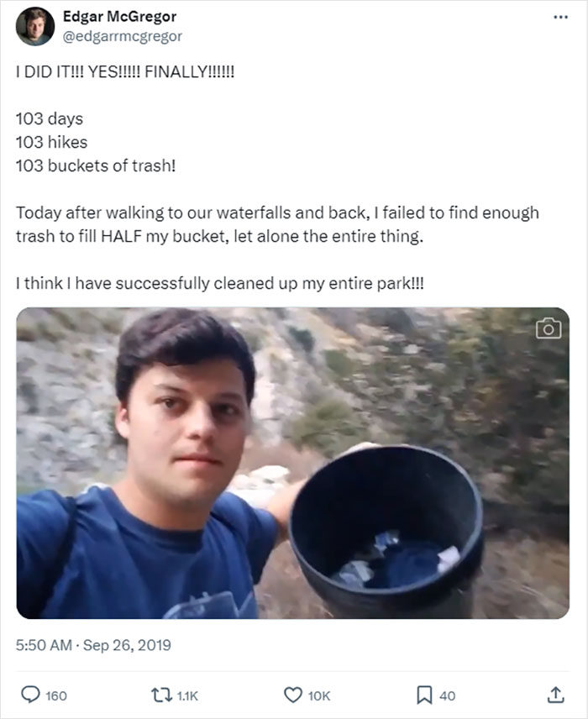This screenshot has height=719, width=588.
Task: Open Edgar McGregor's profile picture
Action: click(34, 24)
